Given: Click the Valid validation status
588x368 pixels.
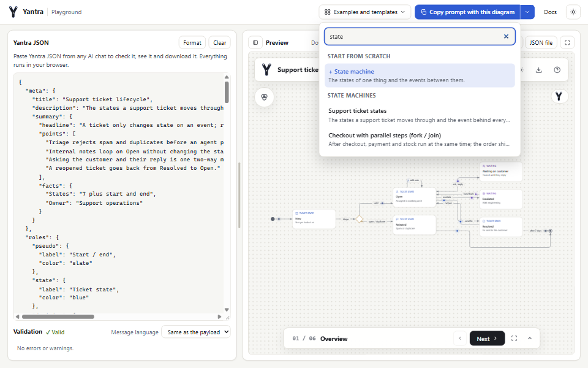Looking at the screenshot, I should pyautogui.click(x=55, y=332).
